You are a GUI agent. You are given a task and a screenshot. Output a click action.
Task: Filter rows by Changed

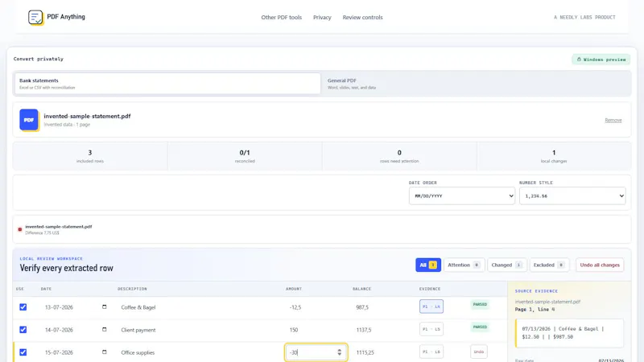coord(507,265)
